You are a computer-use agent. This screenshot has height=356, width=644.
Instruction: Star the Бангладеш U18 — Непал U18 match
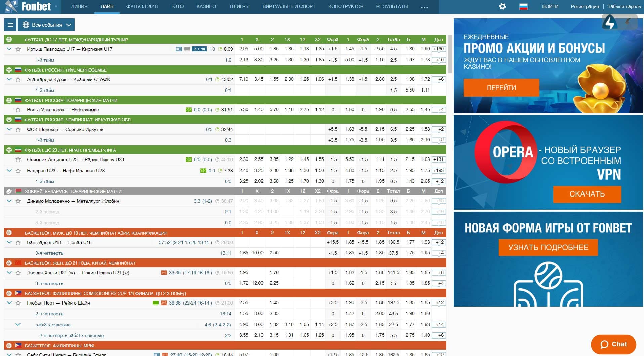click(x=18, y=242)
